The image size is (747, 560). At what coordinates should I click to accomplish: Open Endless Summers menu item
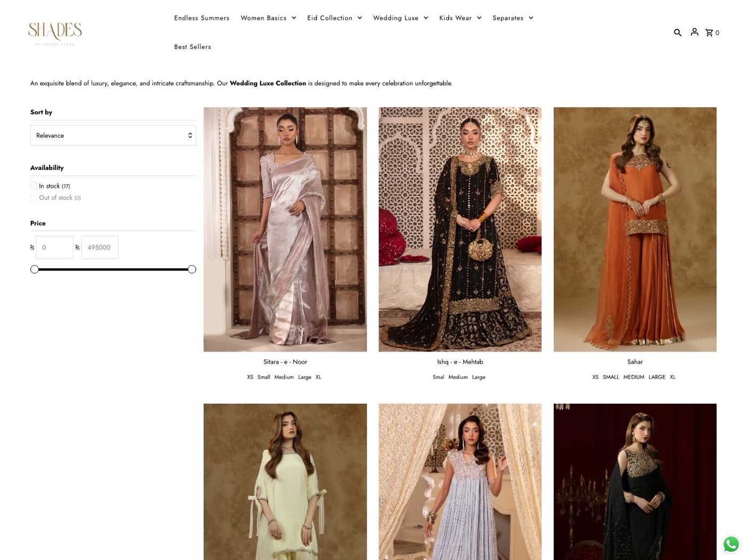coord(202,18)
